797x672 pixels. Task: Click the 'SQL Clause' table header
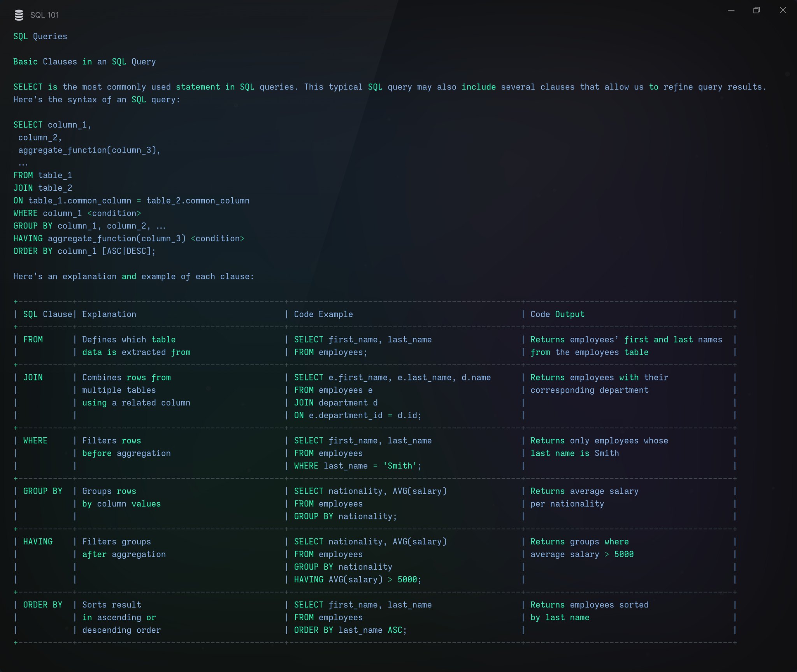(48, 314)
